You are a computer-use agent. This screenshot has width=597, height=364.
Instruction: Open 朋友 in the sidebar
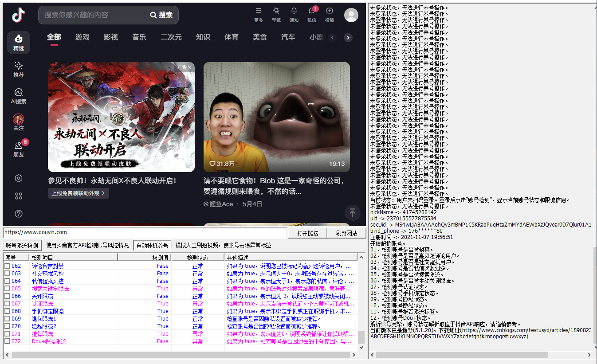(x=19, y=149)
